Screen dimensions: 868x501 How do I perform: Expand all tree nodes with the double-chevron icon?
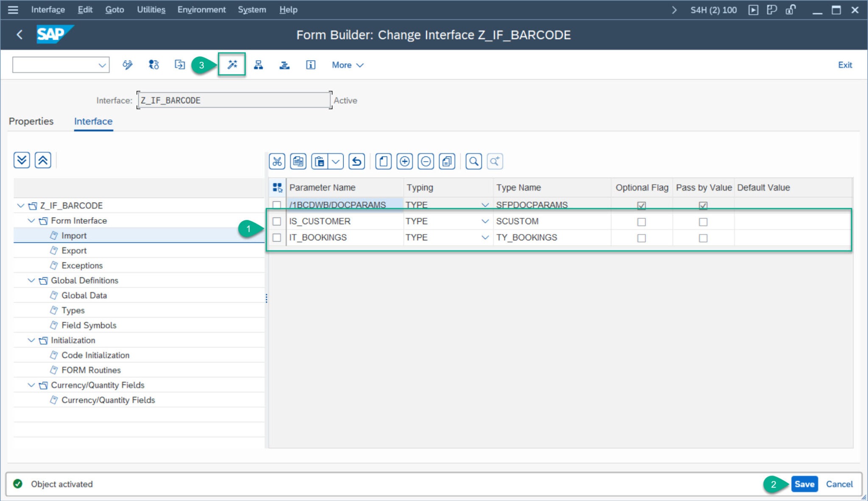point(22,160)
